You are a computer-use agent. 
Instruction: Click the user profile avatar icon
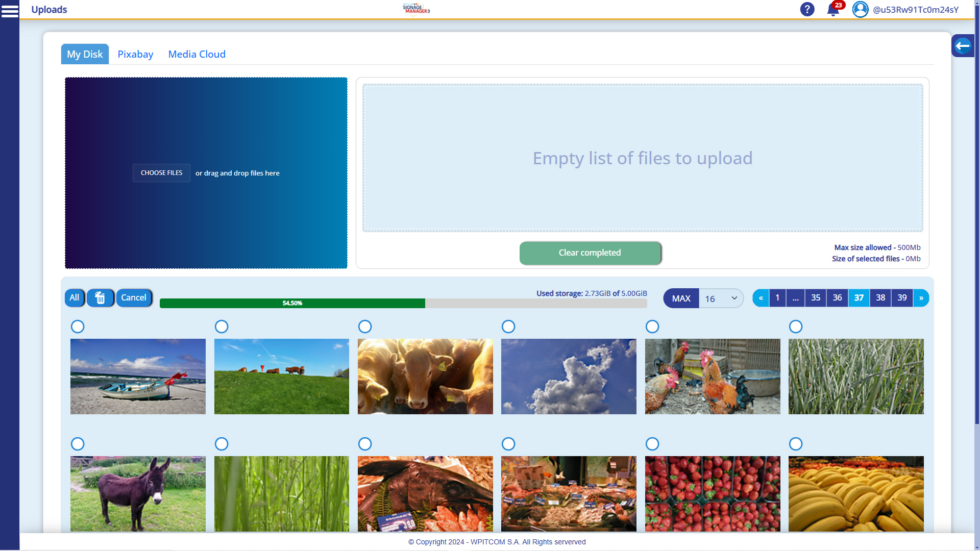pos(860,9)
